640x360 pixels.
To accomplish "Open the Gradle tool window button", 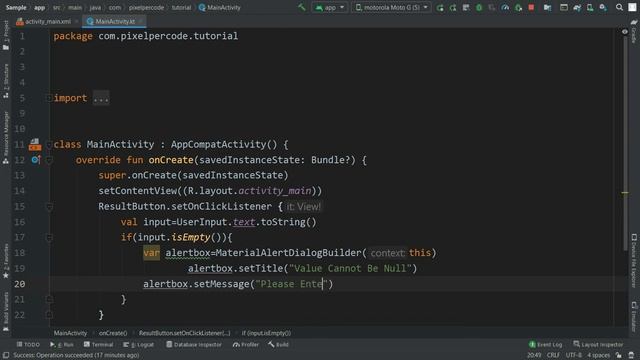I will (x=634, y=32).
